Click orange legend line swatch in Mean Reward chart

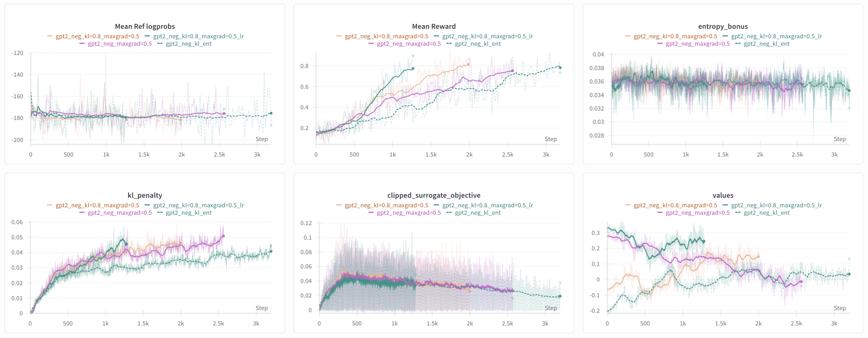(339, 37)
